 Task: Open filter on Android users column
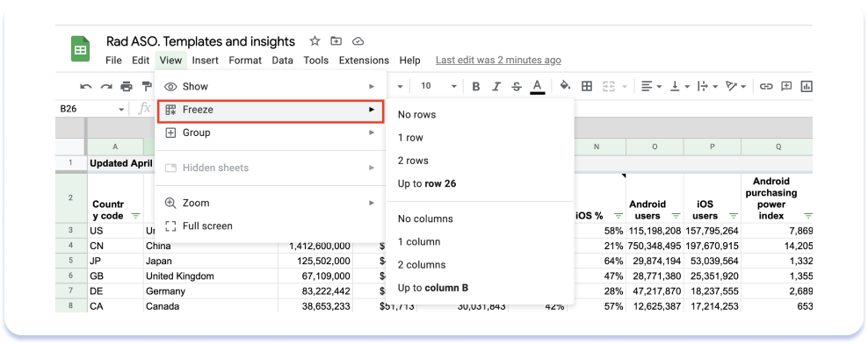[x=676, y=216]
